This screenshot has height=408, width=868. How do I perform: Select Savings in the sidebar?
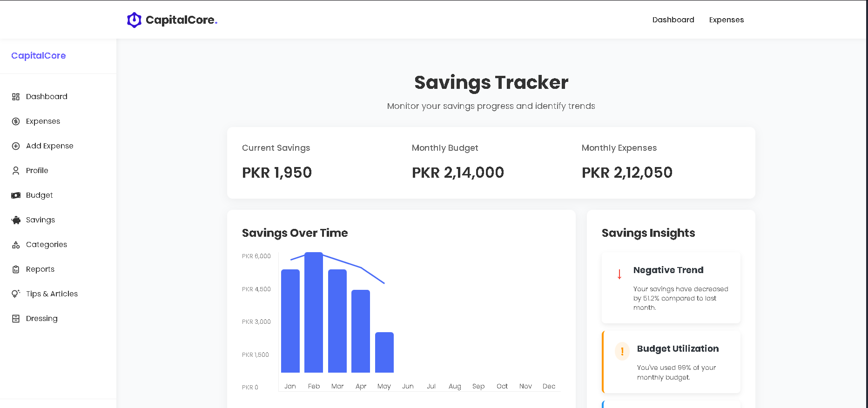coord(40,220)
